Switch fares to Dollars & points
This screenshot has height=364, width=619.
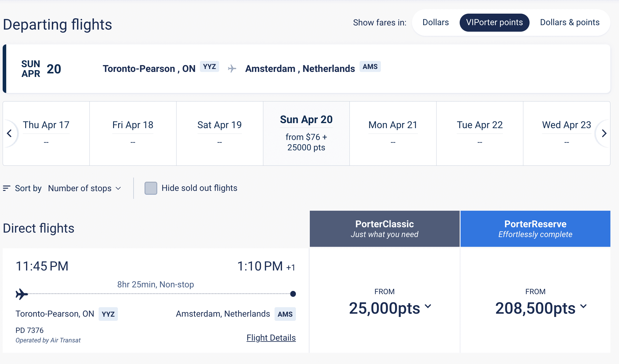[570, 22]
